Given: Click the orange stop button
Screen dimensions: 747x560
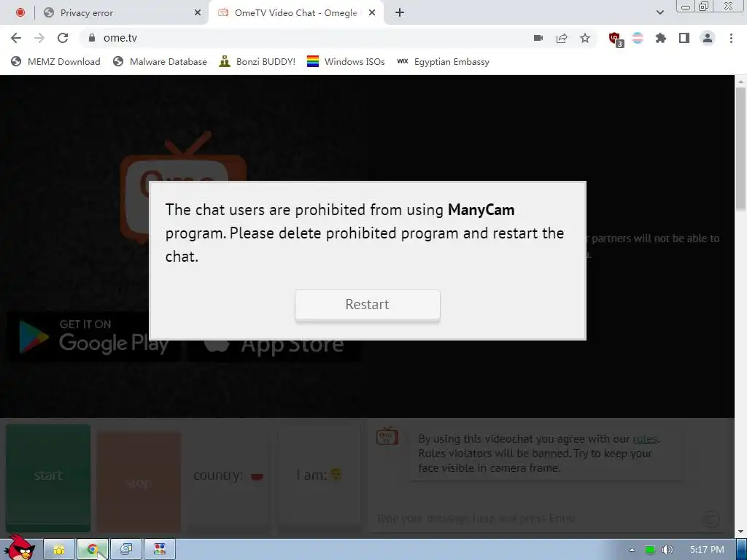Looking at the screenshot, I should pyautogui.click(x=139, y=481).
